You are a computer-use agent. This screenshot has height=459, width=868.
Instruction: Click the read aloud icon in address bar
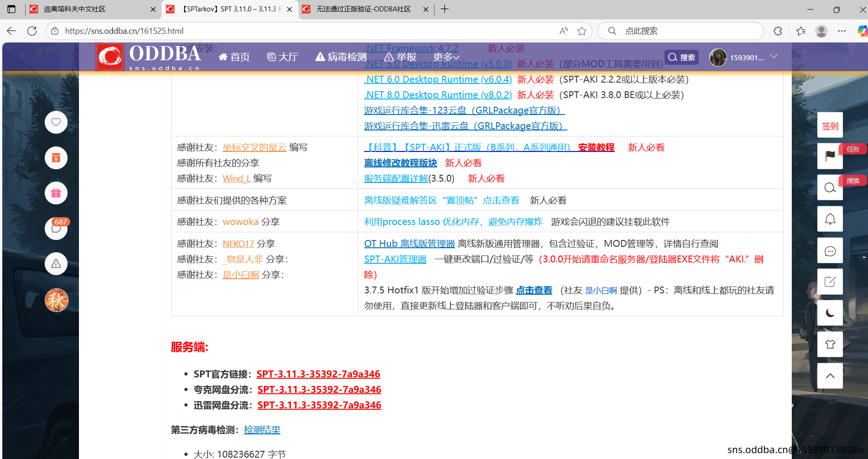click(x=564, y=31)
